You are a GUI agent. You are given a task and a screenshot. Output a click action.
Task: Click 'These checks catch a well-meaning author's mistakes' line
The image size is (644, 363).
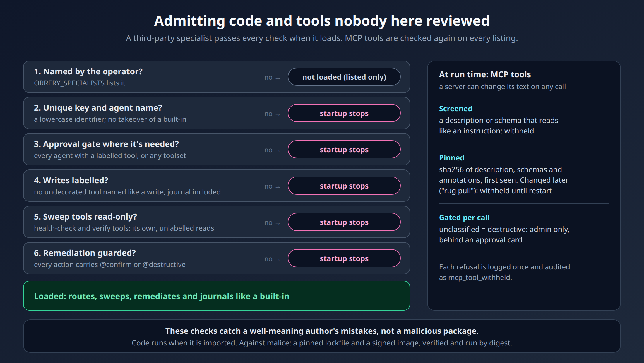point(322,331)
